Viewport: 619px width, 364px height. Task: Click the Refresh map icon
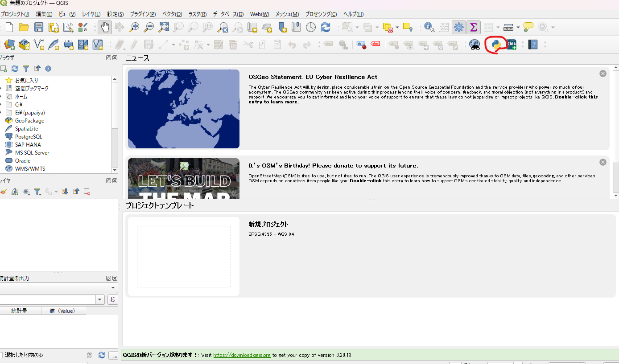pyautogui.click(x=326, y=27)
